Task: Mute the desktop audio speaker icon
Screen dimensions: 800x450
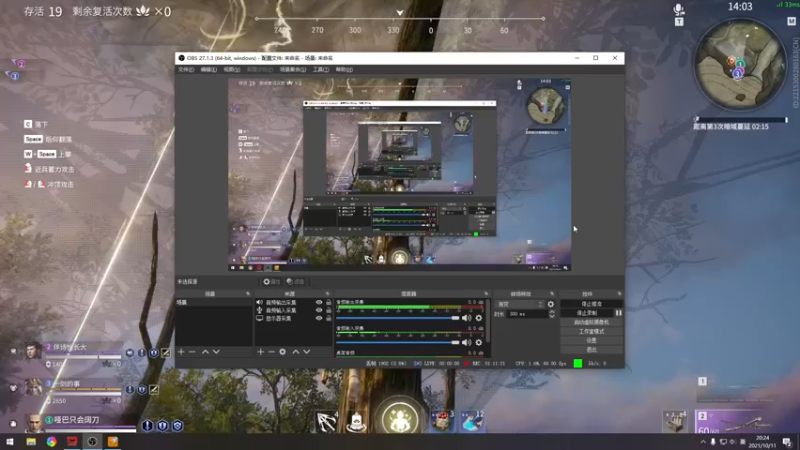Action: (x=466, y=318)
